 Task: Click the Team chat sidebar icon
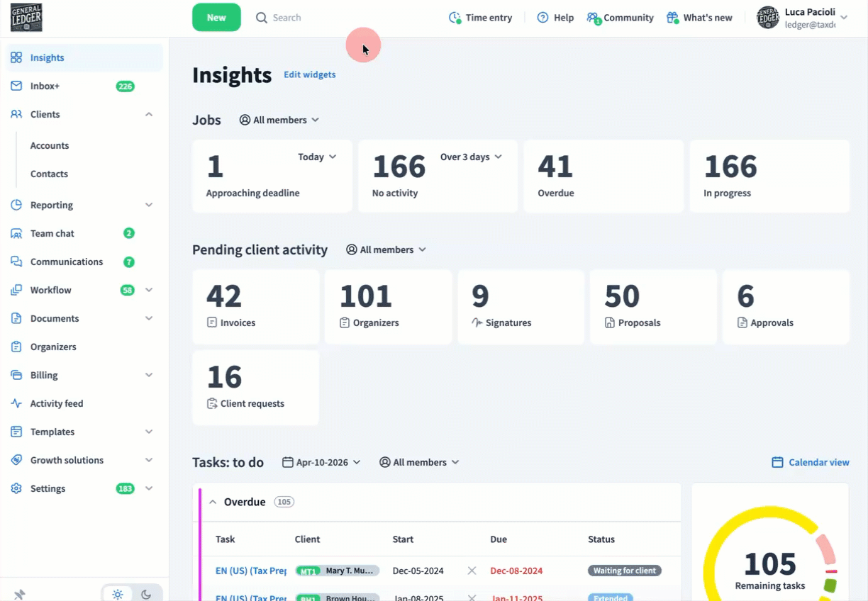point(16,233)
